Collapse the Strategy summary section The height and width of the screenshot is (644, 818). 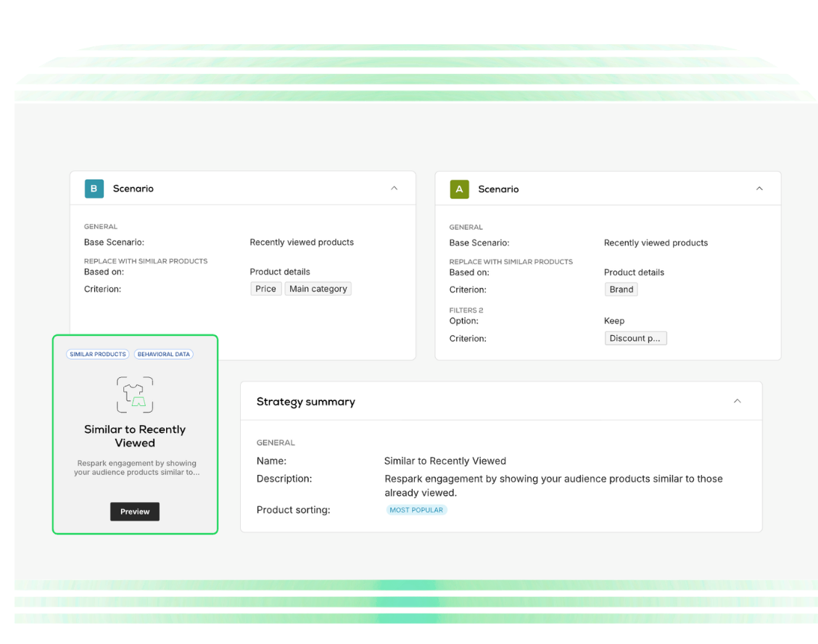[737, 401]
